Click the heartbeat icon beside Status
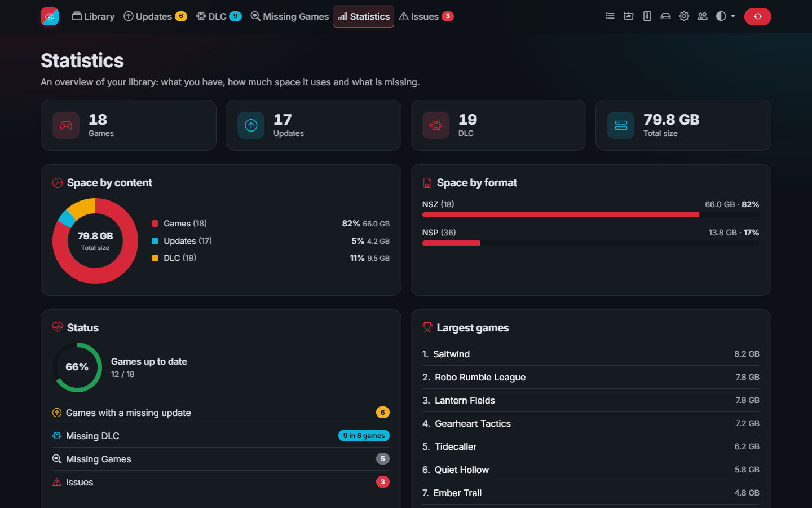 click(x=58, y=327)
